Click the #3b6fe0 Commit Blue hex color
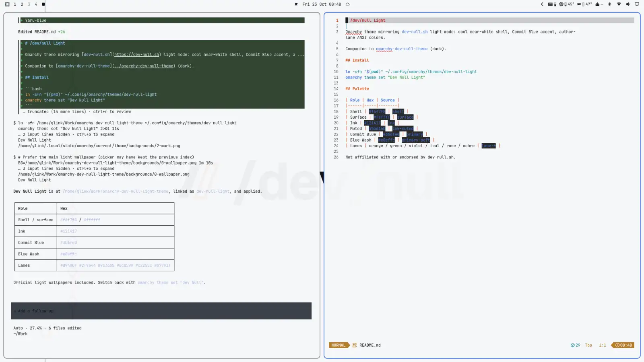The image size is (644, 362). pyautogui.click(x=68, y=243)
